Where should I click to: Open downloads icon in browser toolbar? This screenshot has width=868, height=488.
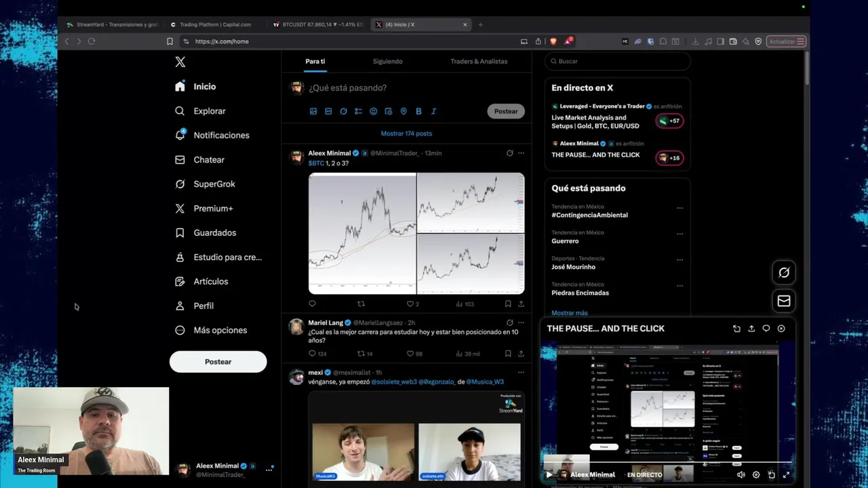pyautogui.click(x=695, y=41)
